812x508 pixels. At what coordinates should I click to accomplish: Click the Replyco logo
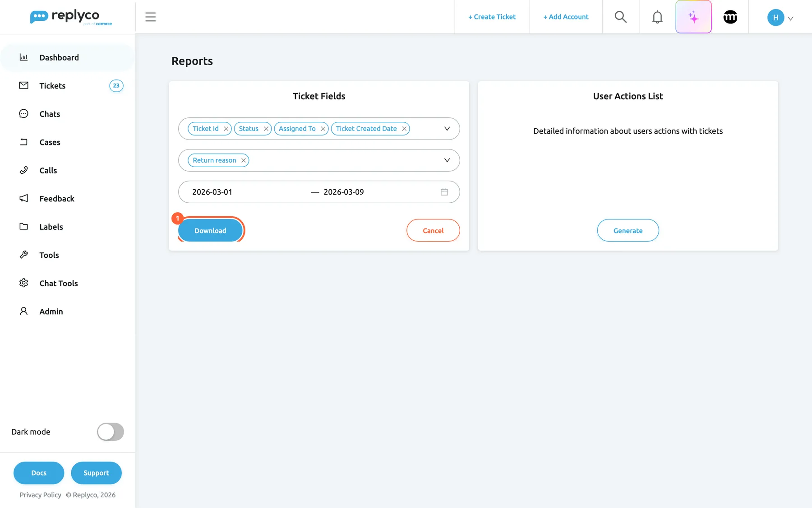(71, 17)
